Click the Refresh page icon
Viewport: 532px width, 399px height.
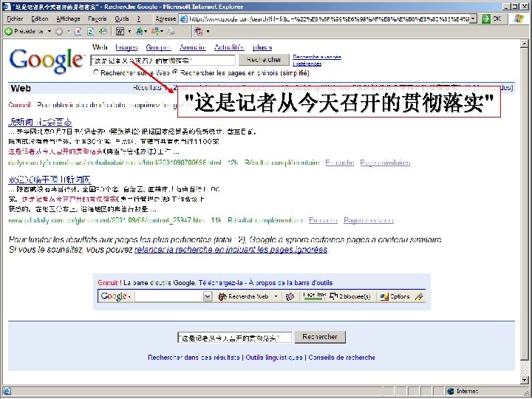pyautogui.click(x=90, y=32)
